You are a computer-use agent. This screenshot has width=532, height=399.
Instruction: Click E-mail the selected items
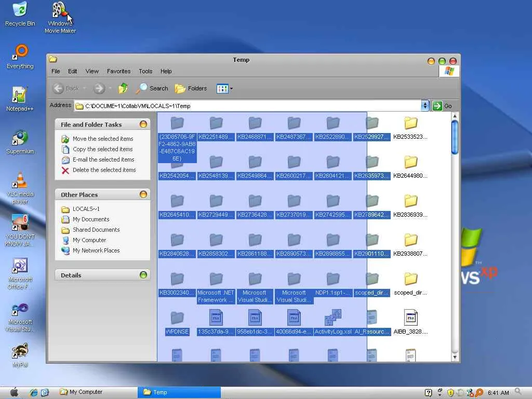[x=98, y=159]
